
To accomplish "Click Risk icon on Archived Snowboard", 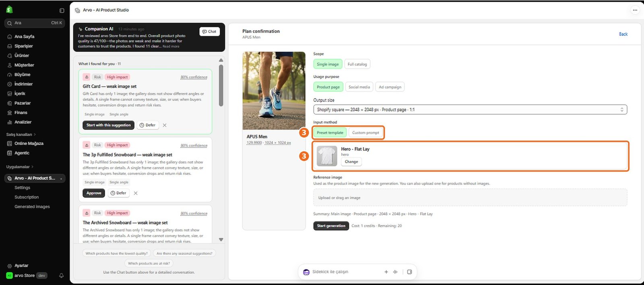I will 87,213.
